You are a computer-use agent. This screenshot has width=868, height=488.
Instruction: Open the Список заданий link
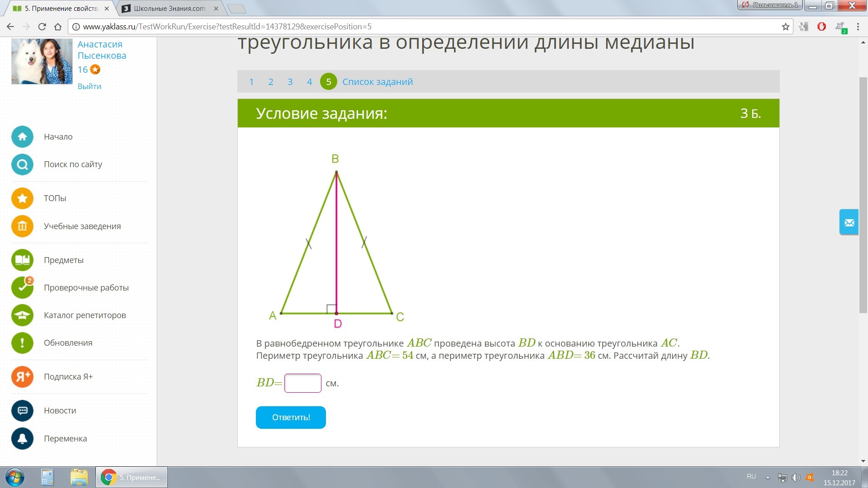377,82
